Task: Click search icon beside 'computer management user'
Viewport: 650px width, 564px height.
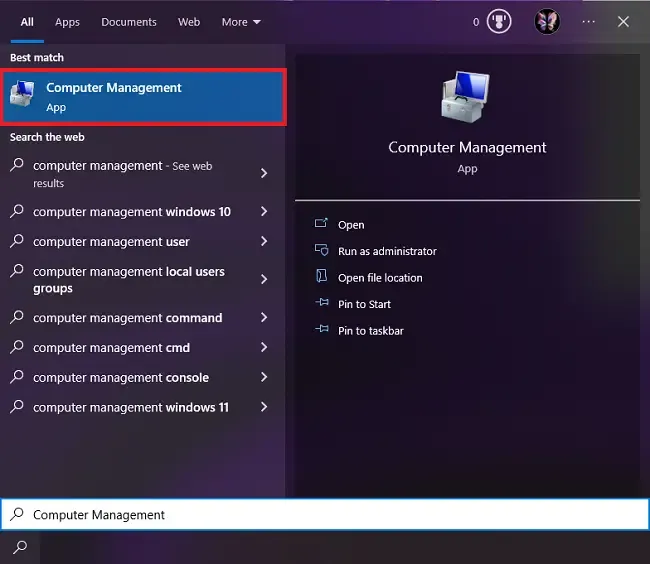Action: [x=17, y=241]
